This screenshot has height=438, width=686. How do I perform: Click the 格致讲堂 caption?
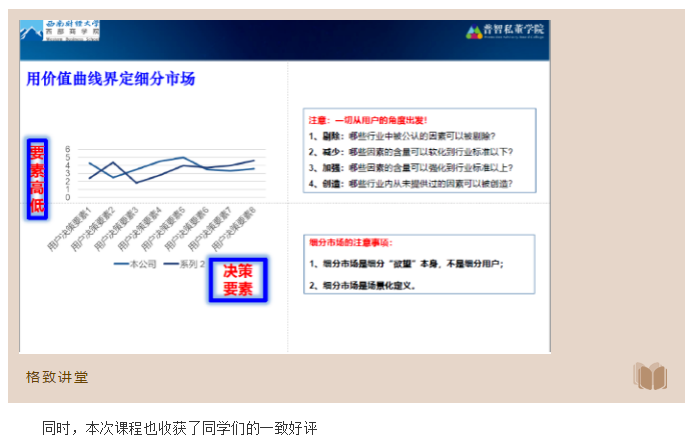(x=57, y=377)
